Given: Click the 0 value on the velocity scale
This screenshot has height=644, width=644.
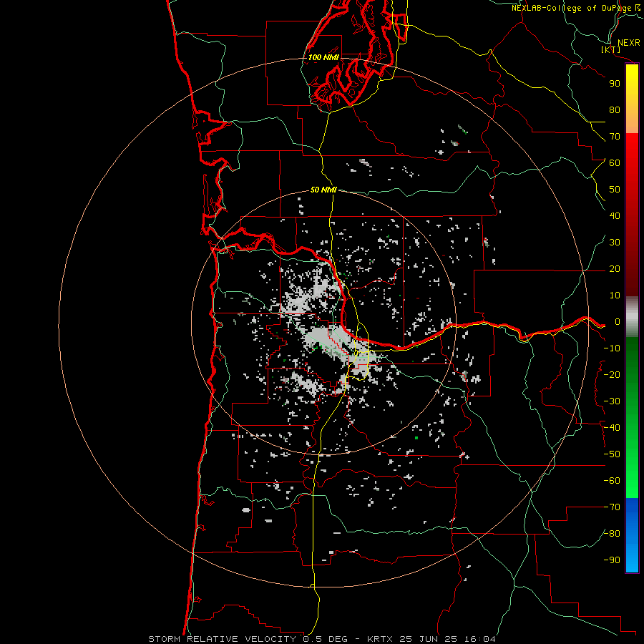Looking at the screenshot, I should (618, 322).
